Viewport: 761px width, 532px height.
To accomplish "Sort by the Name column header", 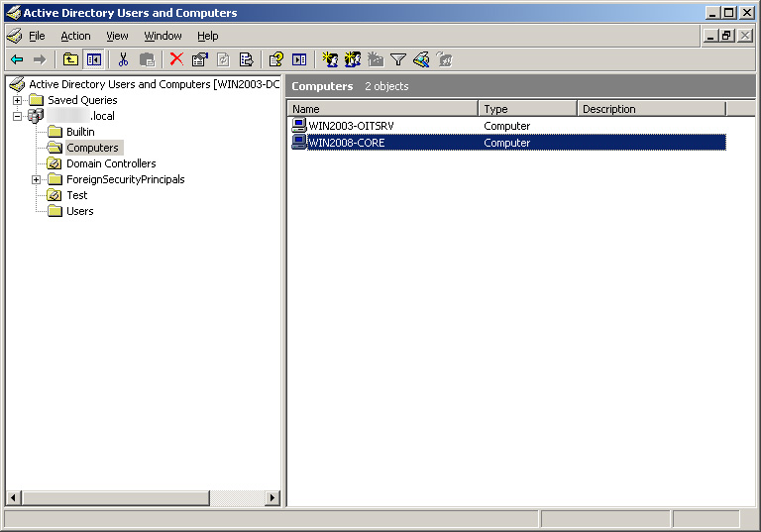I will (382, 109).
